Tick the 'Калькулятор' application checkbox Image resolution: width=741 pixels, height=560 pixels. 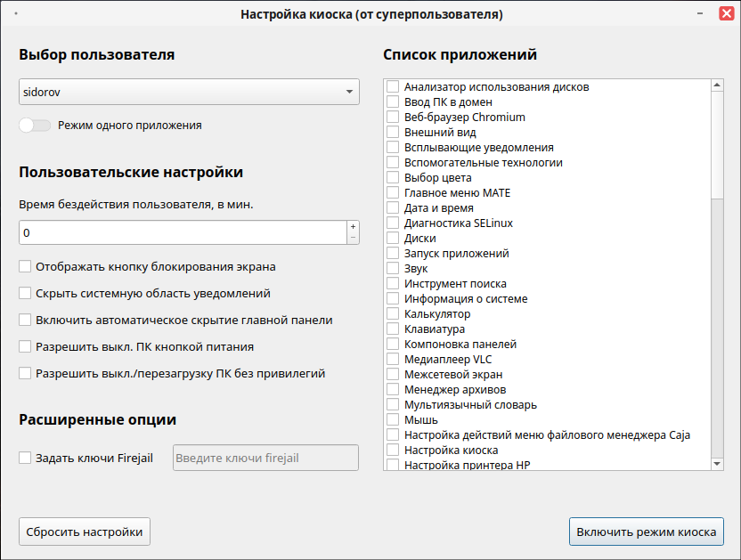(393, 314)
